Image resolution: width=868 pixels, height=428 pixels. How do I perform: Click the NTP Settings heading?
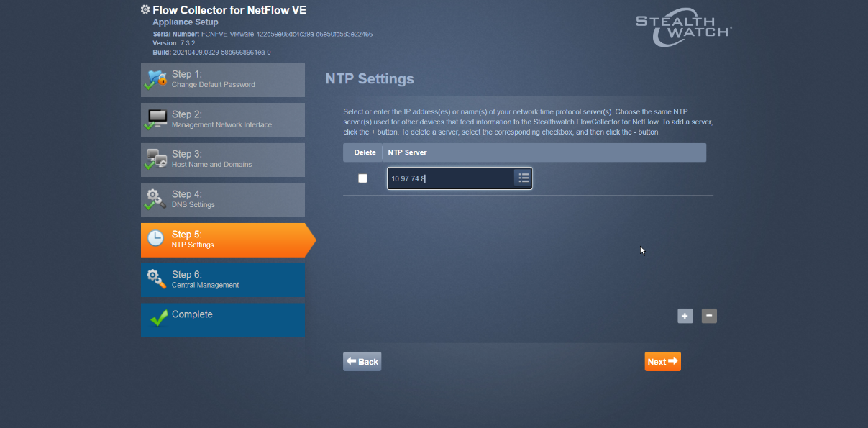coord(370,78)
